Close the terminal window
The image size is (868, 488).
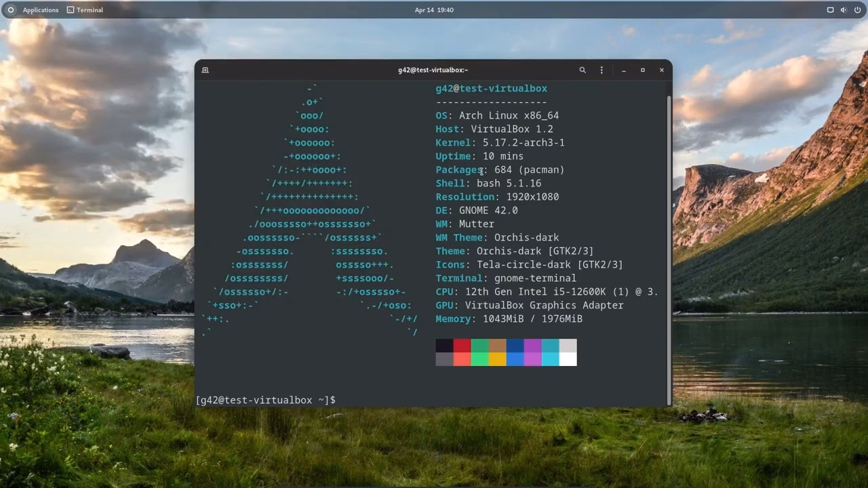click(x=662, y=70)
